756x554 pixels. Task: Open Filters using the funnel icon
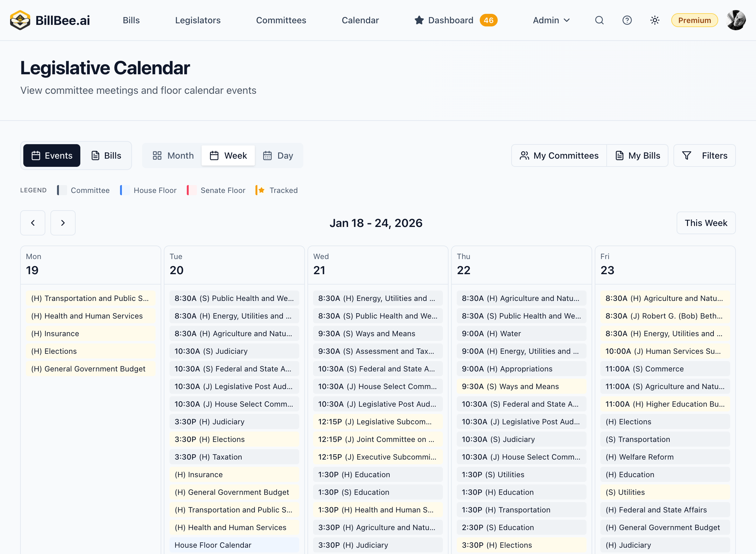click(x=704, y=155)
